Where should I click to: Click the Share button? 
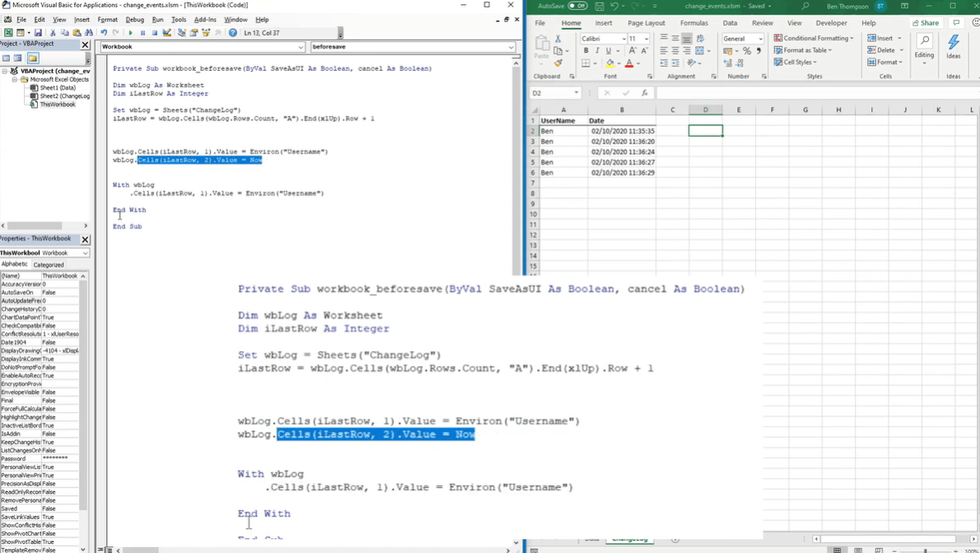coord(926,23)
